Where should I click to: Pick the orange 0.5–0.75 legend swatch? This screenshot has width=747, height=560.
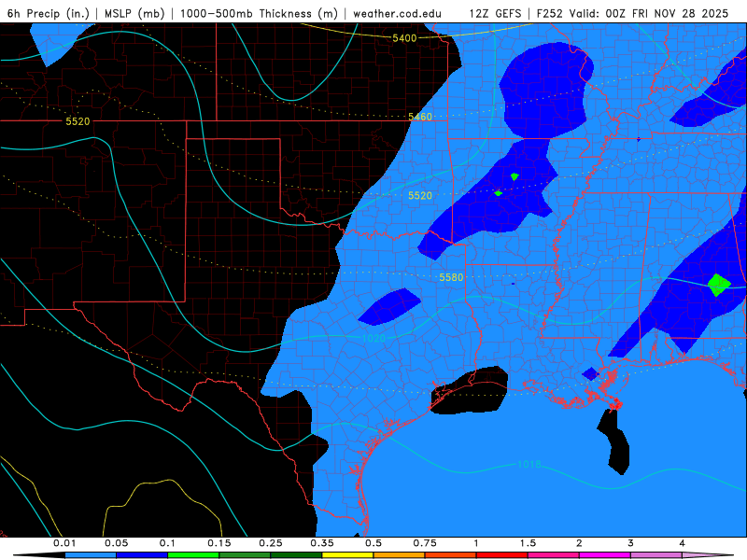(400, 555)
